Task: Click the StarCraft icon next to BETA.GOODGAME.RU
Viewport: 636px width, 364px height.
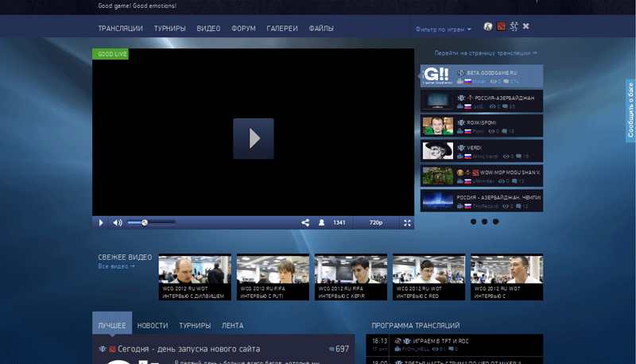Action: [x=461, y=73]
